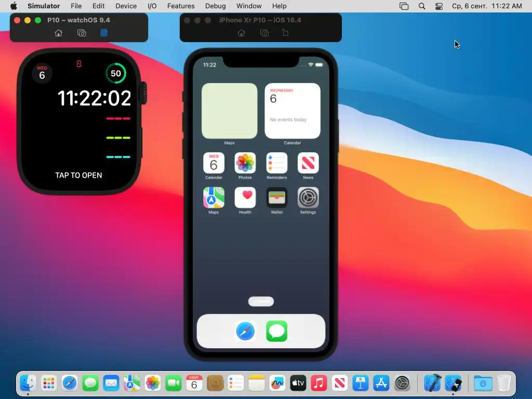
Task: Open the Device menu
Action: click(126, 6)
